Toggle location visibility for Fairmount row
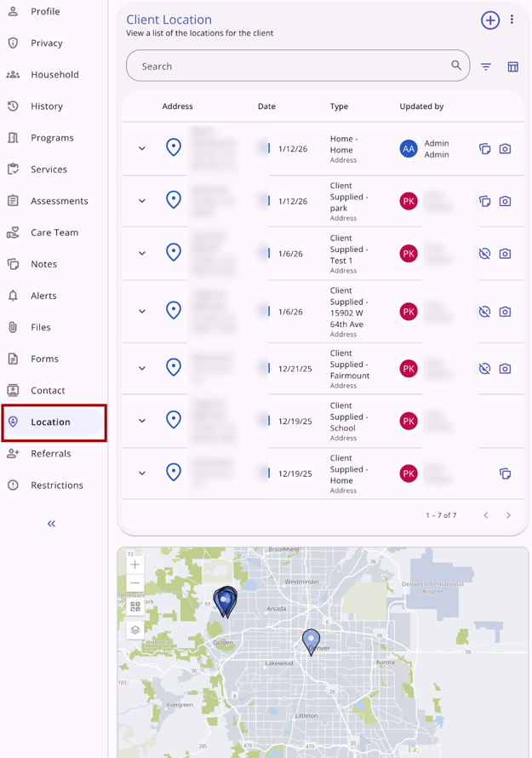 point(484,369)
